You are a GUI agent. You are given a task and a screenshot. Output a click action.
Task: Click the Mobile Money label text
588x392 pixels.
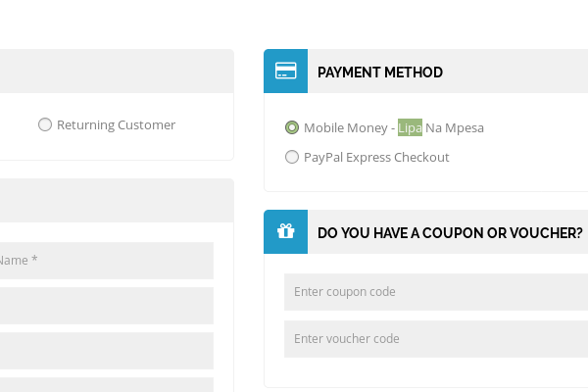tap(346, 127)
